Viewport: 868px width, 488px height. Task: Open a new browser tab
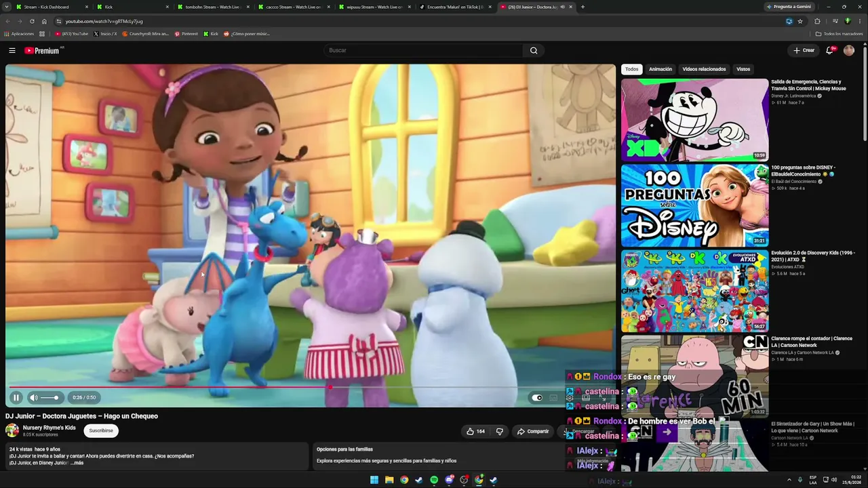(583, 7)
